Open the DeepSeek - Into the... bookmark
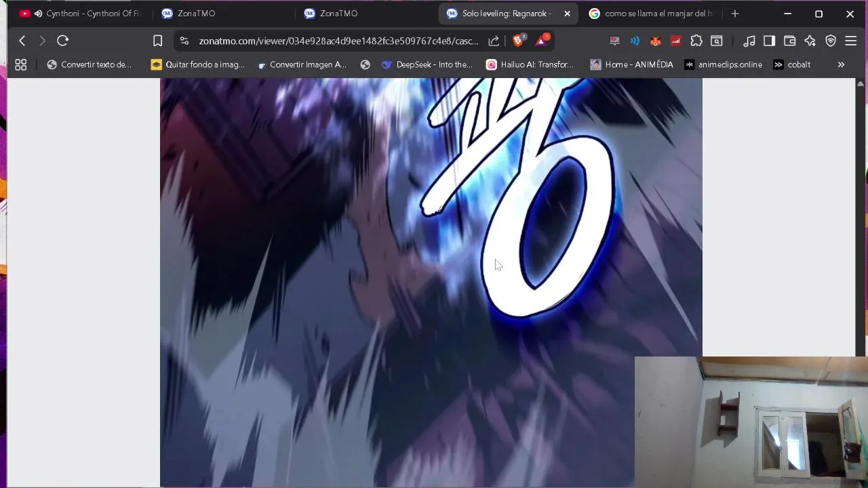Screen dimensions: 868x488 point(427,64)
